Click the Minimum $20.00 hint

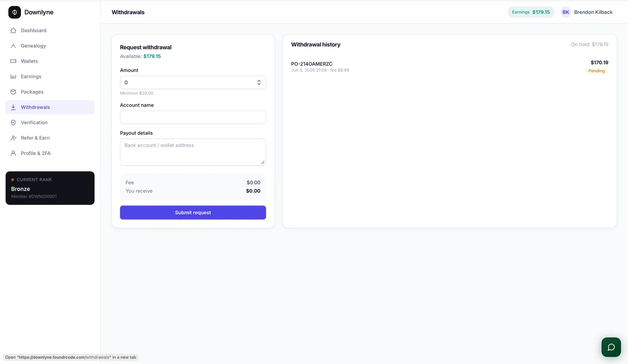point(136,93)
